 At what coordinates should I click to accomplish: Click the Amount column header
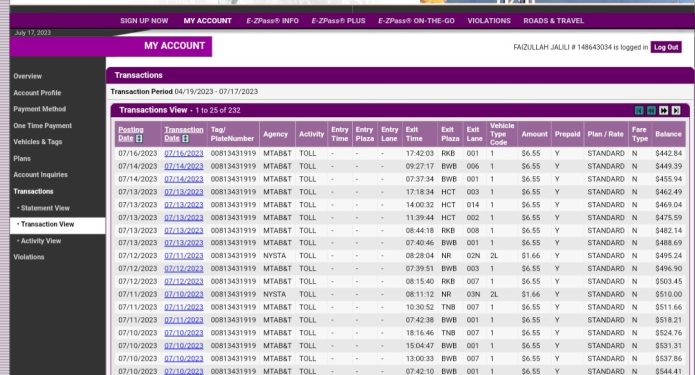pos(535,134)
